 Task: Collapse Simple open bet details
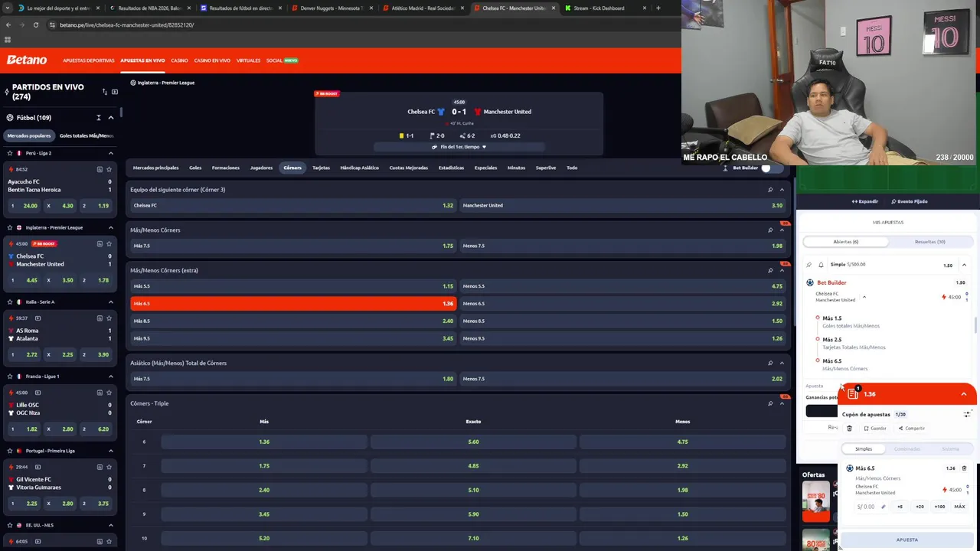pyautogui.click(x=964, y=265)
